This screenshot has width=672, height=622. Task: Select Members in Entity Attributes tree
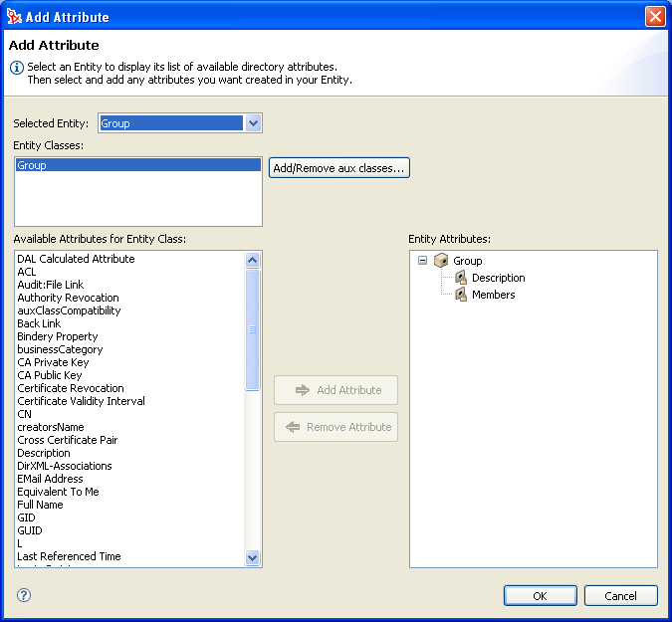tap(493, 295)
